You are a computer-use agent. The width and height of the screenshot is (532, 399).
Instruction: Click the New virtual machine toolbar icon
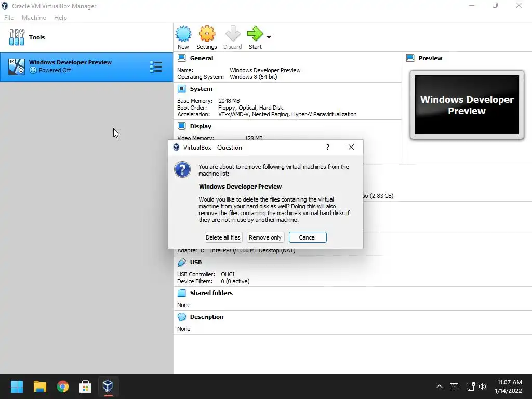183,34
